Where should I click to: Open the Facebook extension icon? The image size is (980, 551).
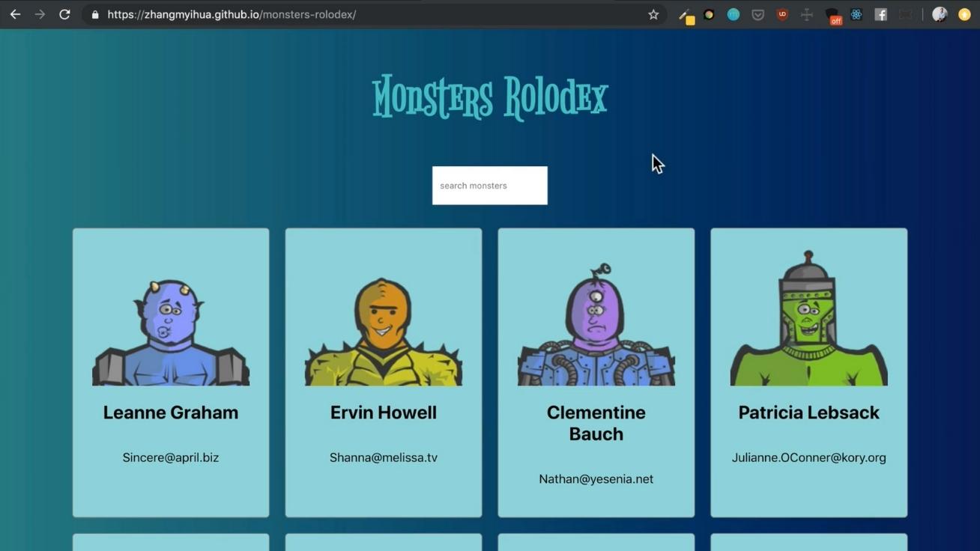(x=881, y=14)
